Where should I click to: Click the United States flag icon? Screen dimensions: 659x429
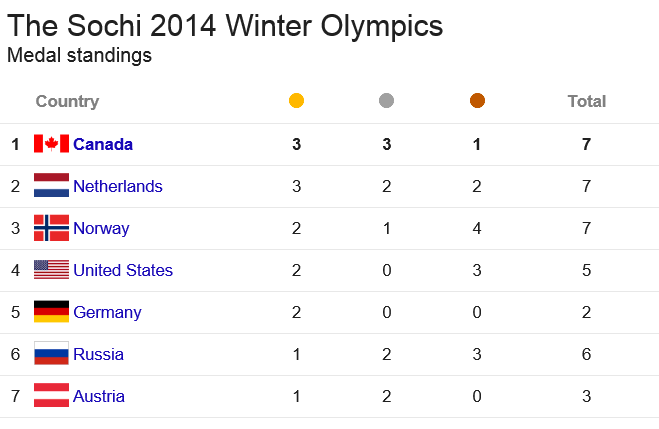51,270
